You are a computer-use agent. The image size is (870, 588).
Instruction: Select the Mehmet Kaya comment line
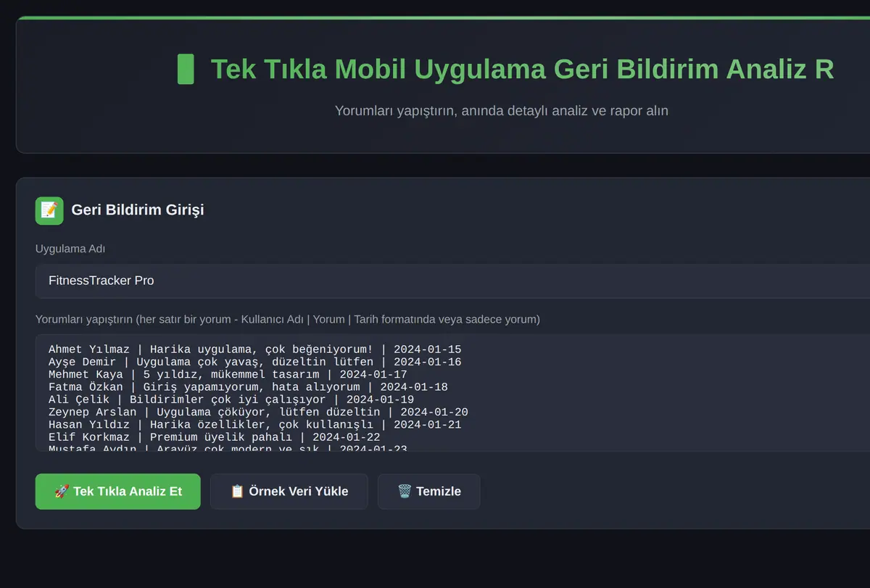pyautogui.click(x=228, y=375)
